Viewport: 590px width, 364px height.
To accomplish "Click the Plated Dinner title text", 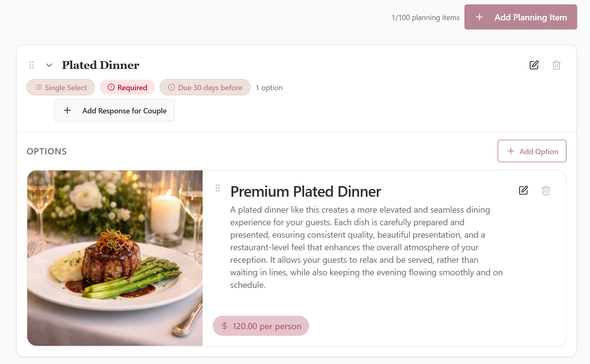I will 101,65.
